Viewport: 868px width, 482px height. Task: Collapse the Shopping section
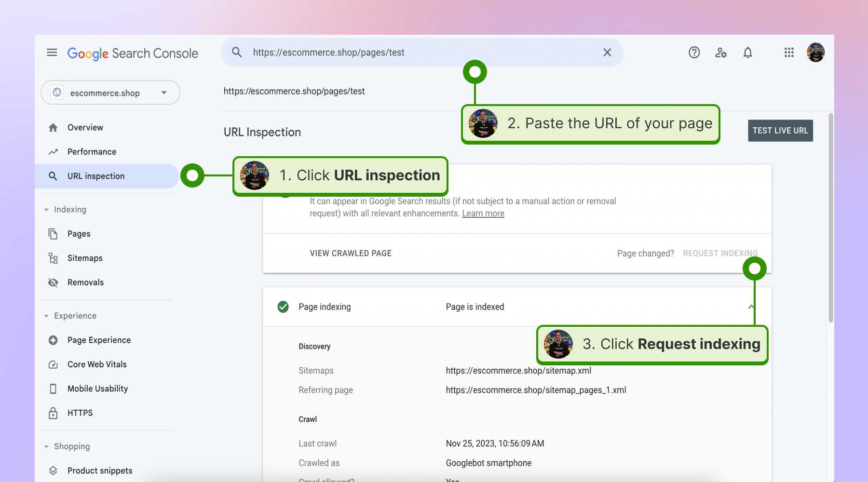click(46, 447)
